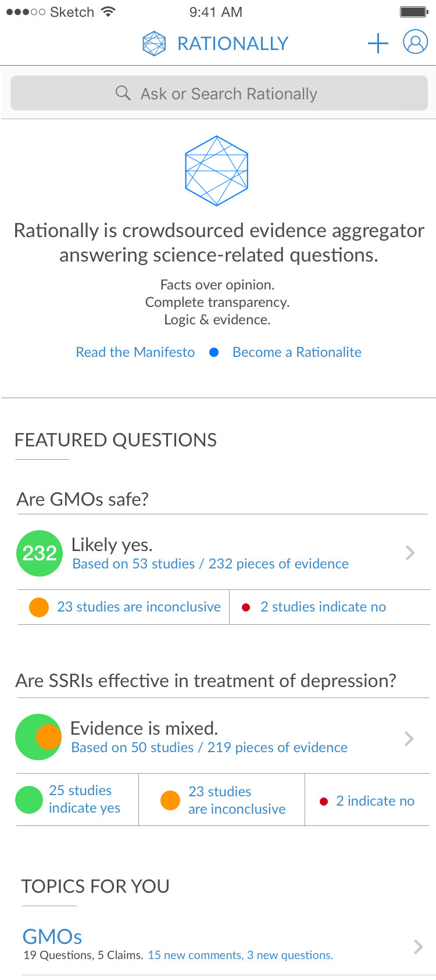Click orange dot beside 23 studies inconclusive
Screen dimensions: 436x980
pos(39,607)
